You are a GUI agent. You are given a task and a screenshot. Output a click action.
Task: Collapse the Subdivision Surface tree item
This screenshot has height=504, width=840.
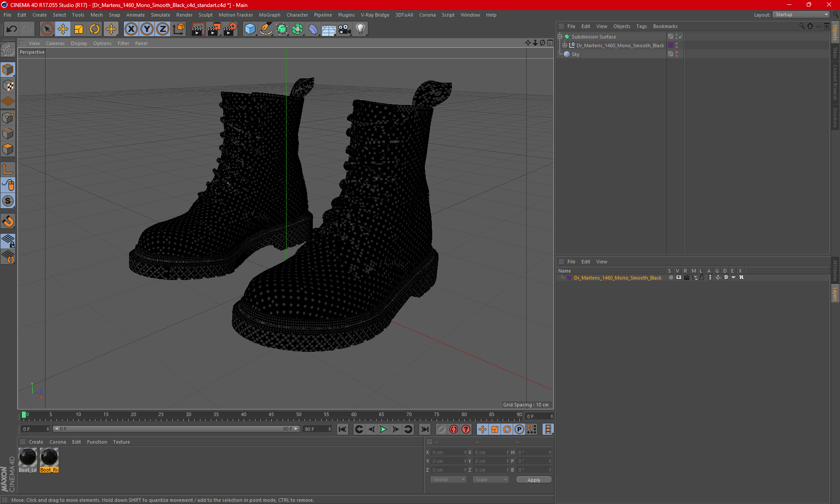click(x=560, y=37)
